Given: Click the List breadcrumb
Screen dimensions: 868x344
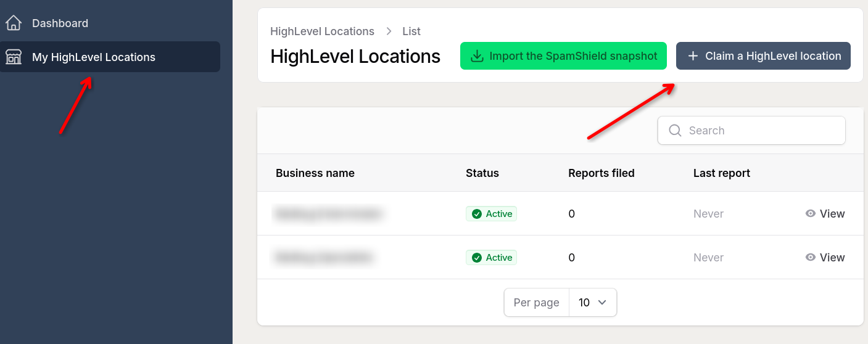Looking at the screenshot, I should (411, 31).
